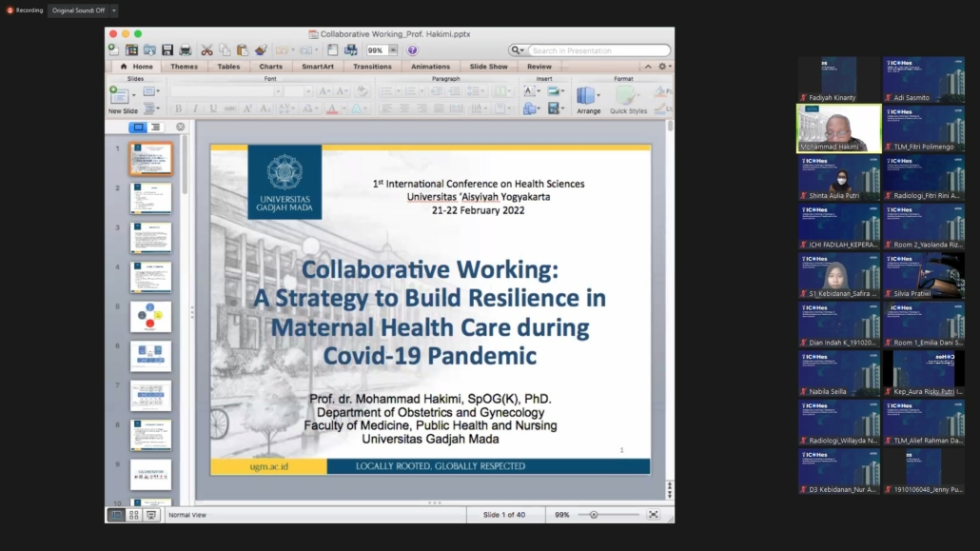Image resolution: width=980 pixels, height=551 pixels.
Task: Open the template gallery toolbar icon
Action: pos(132,50)
